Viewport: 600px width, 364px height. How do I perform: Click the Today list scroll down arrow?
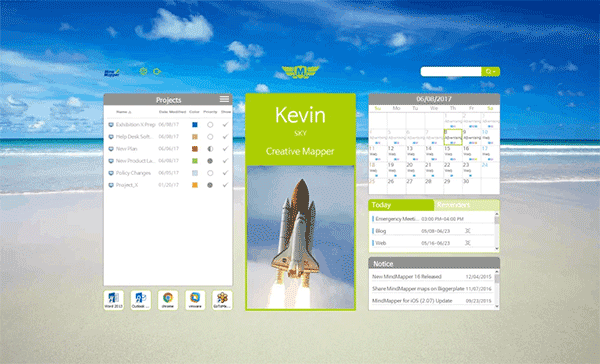[x=497, y=249]
